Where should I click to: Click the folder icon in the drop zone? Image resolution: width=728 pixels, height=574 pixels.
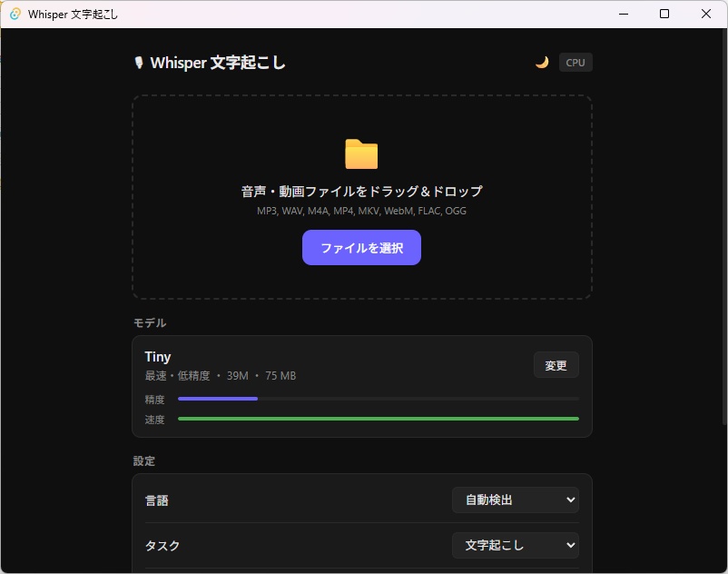coord(361,153)
